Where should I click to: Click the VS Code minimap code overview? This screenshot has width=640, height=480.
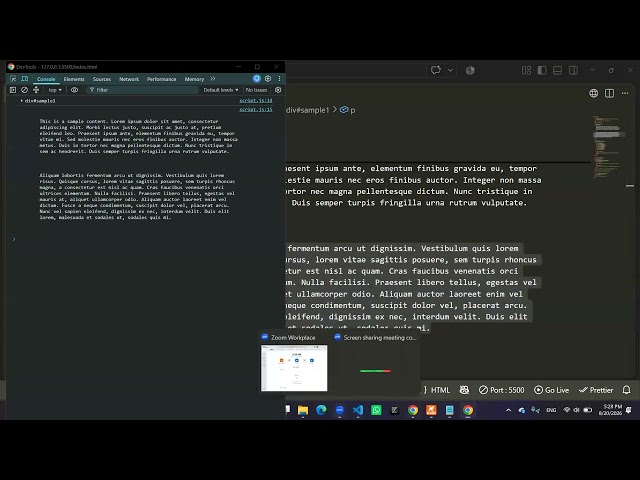[607, 147]
